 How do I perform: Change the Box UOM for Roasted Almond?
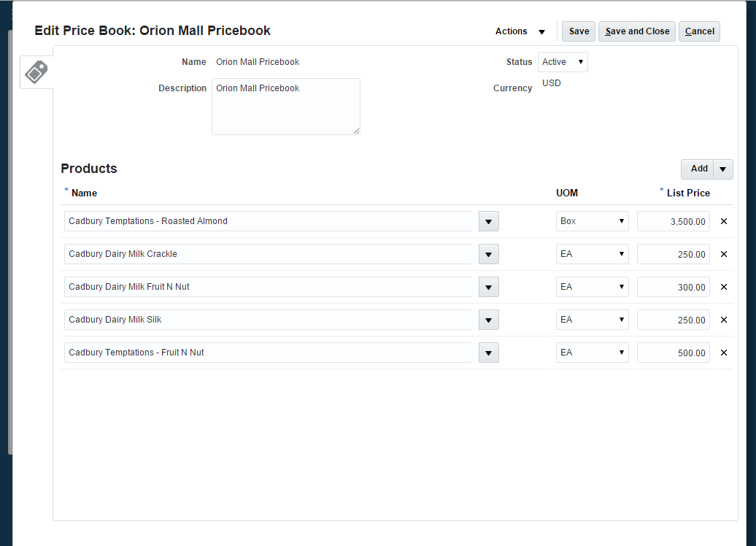pos(592,221)
